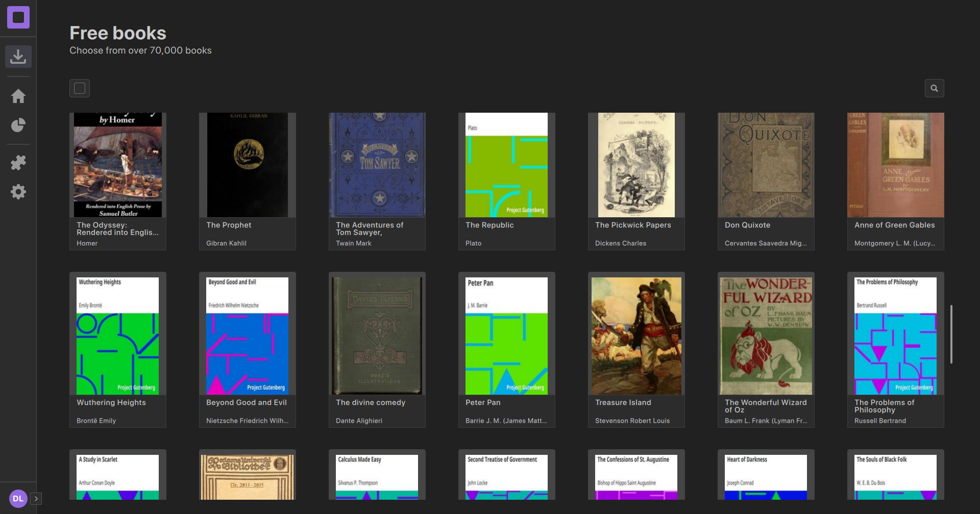Image resolution: width=980 pixels, height=514 pixels.
Task: Click the title text 'Anne of Green Gables'
Action: point(895,225)
